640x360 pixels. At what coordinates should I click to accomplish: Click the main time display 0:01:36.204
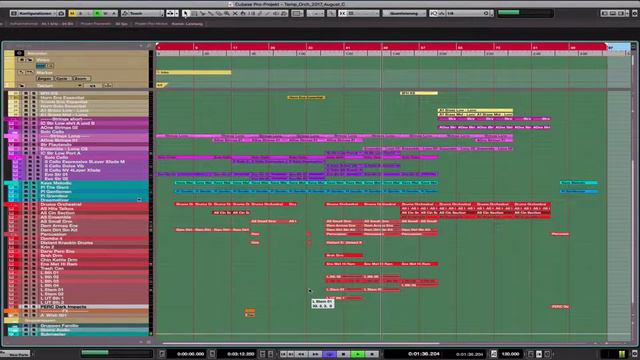423,354
